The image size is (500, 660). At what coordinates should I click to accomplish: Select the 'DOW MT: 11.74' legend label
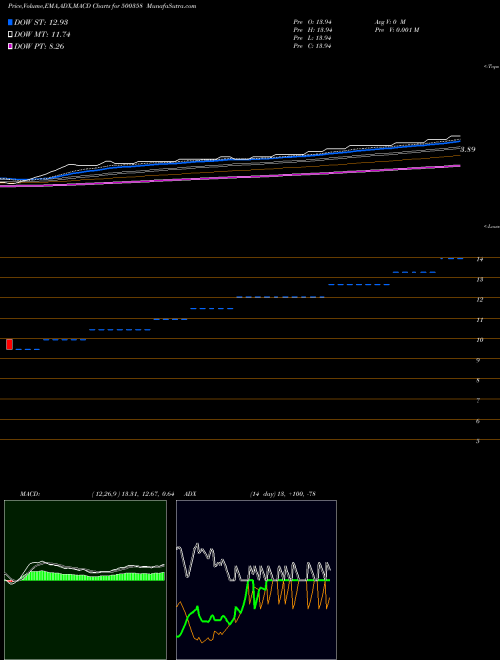tap(42, 35)
